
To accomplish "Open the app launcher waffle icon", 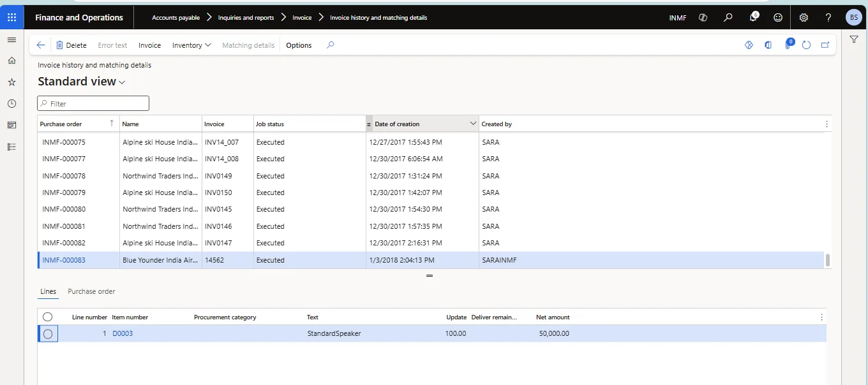I will (x=11, y=17).
